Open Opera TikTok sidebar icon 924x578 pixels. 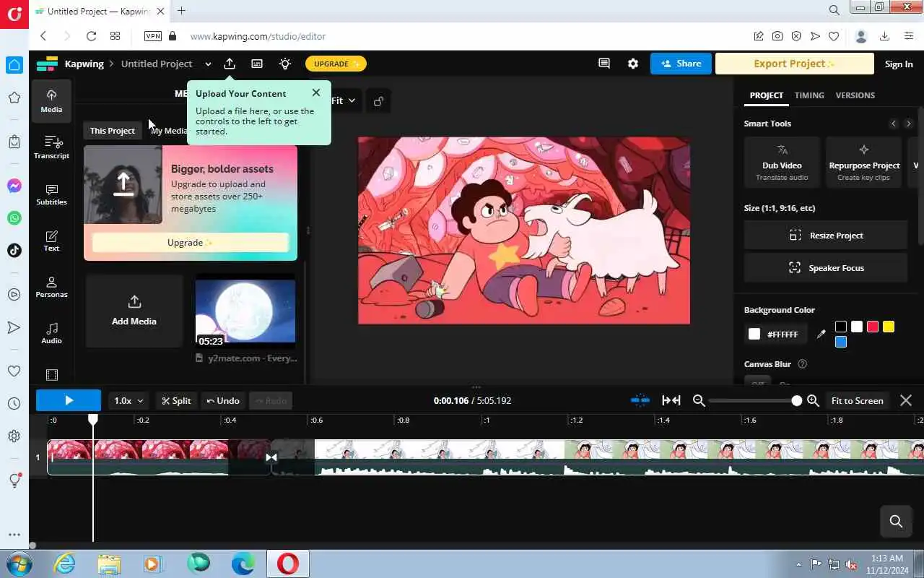(14, 250)
